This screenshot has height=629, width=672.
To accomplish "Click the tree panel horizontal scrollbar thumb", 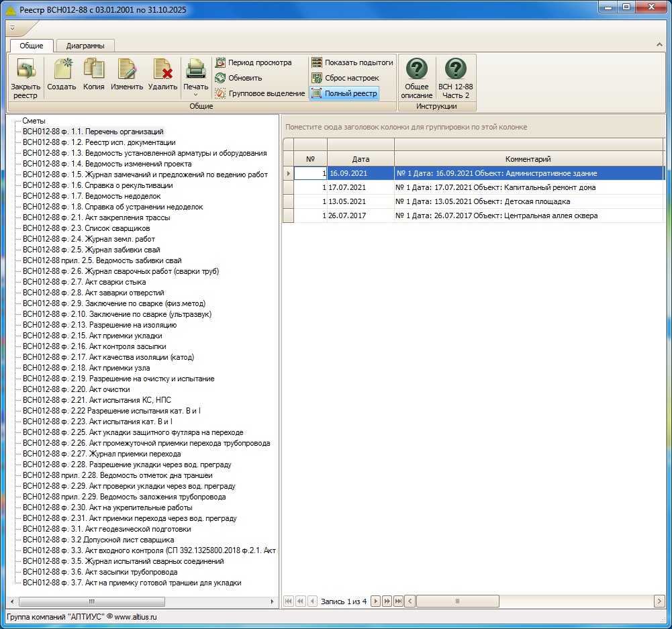I will point(92,601).
